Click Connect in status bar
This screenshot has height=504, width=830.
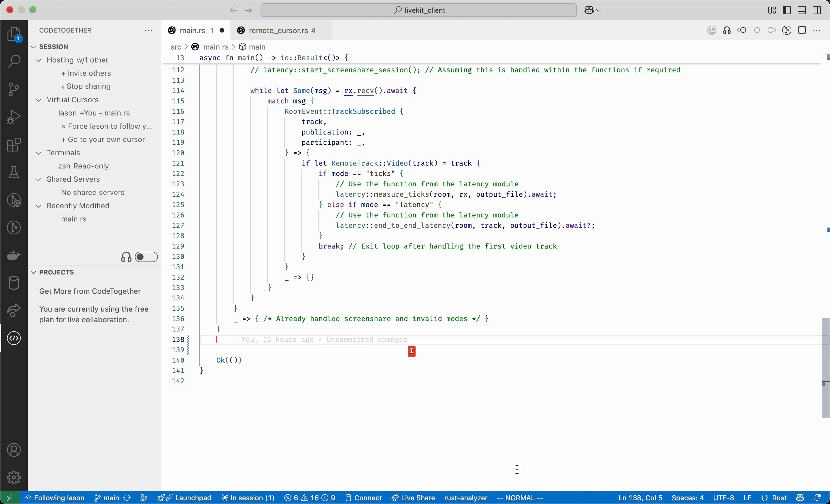coord(364,498)
